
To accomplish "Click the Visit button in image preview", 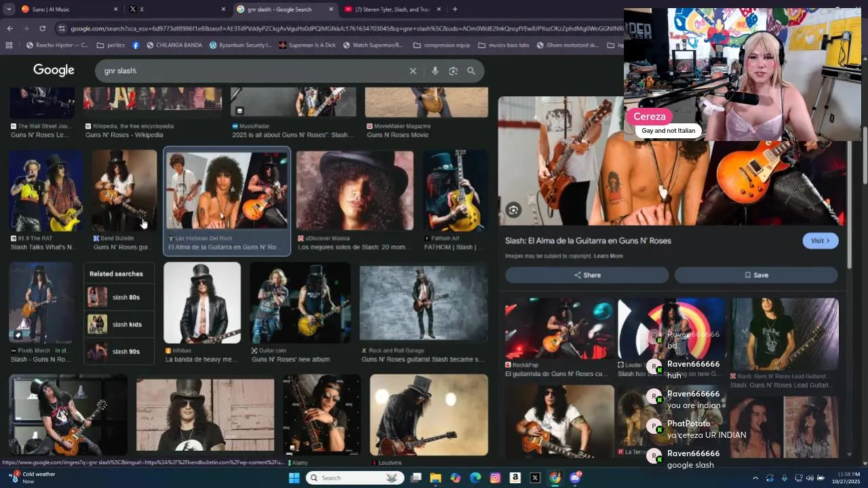I will click(821, 241).
